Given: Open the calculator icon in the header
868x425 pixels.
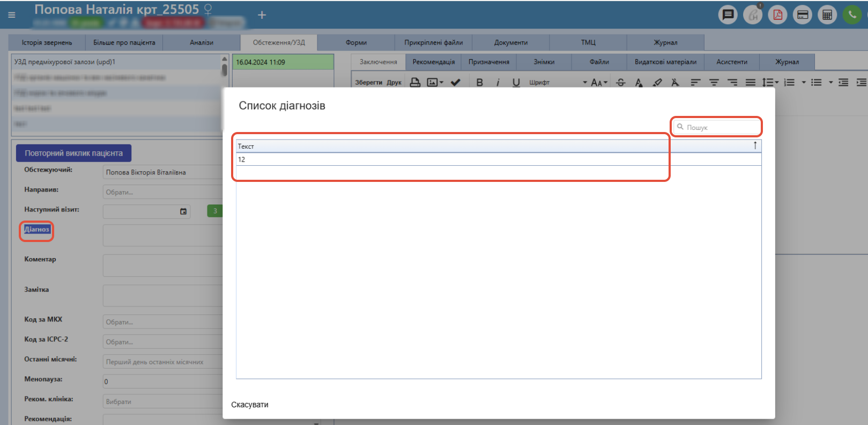Looking at the screenshot, I should pos(827,14).
